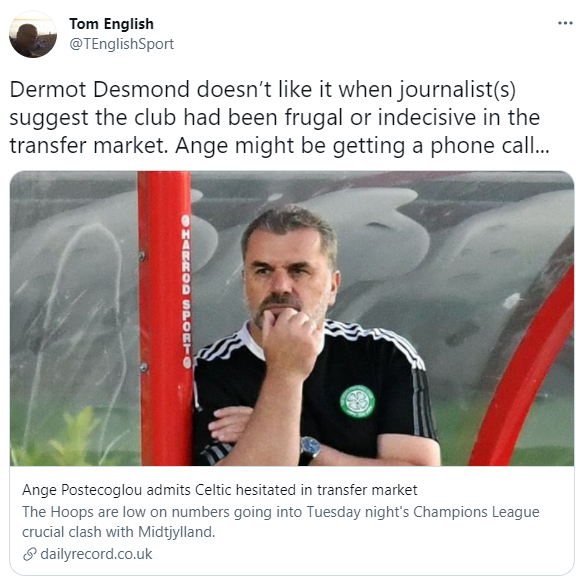
Task: Click the blue wristwatch in the photo
Action: [310, 448]
